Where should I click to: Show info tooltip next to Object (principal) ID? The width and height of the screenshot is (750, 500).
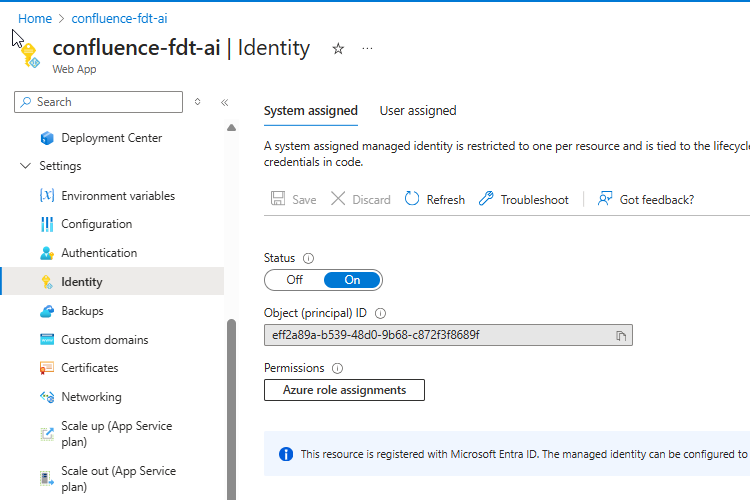point(380,313)
